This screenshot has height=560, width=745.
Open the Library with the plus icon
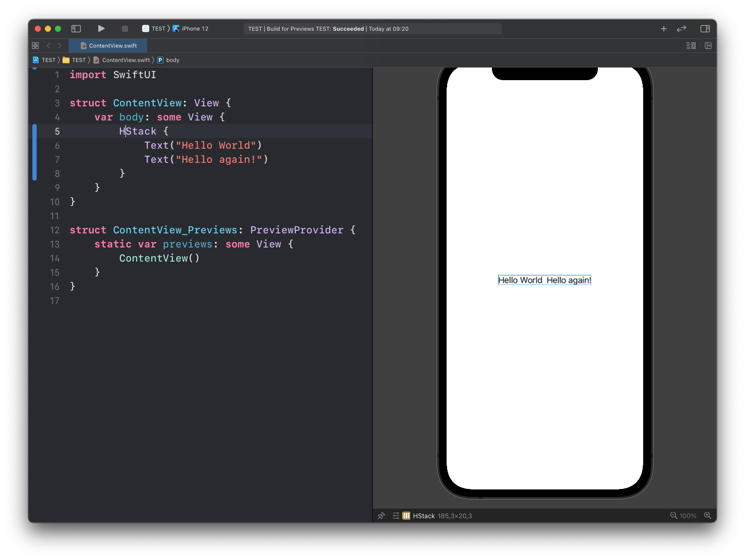(663, 29)
